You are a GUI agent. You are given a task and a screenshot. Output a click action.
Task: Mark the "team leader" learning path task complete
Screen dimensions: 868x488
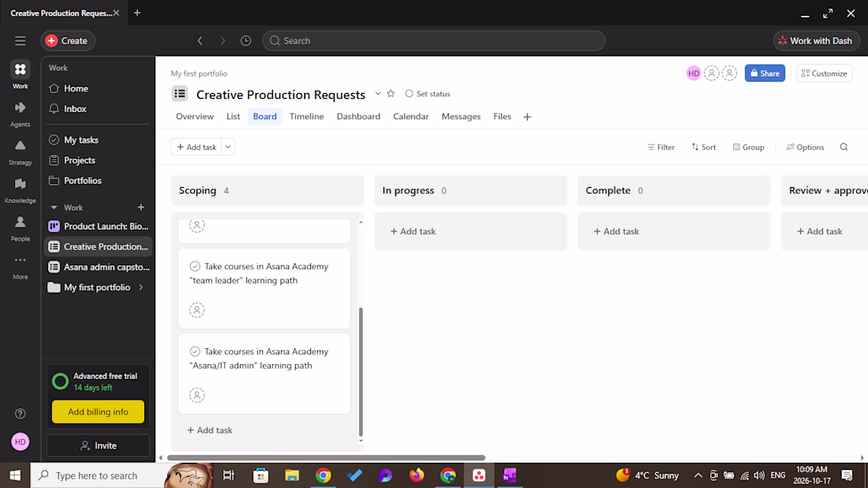[x=195, y=266]
